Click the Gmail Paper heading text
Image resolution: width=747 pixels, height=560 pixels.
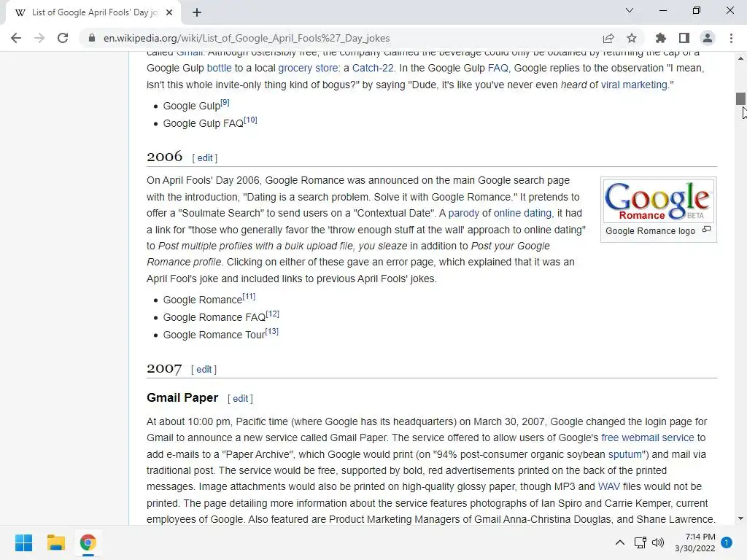(182, 397)
